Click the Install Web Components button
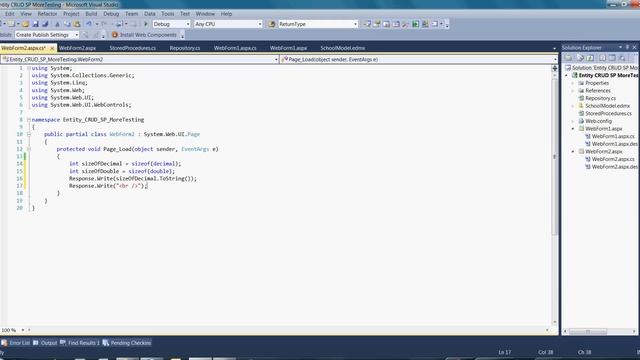The width and height of the screenshot is (640, 360). tap(144, 35)
